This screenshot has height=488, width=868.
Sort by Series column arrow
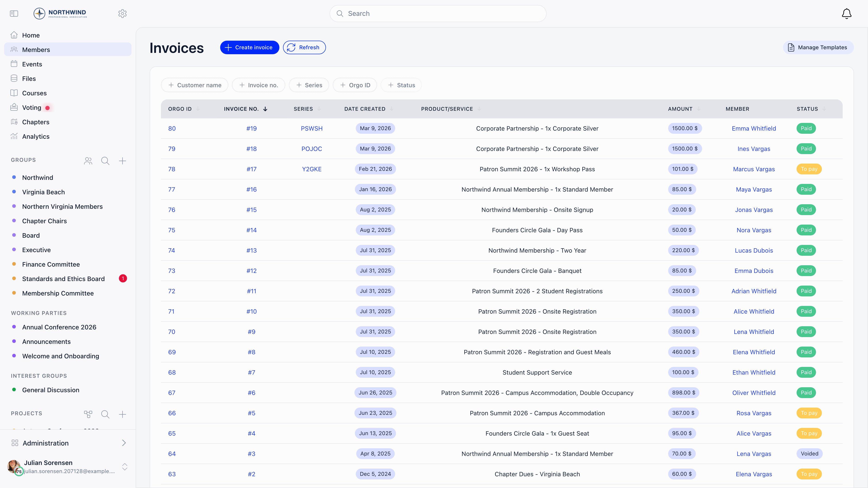pyautogui.click(x=319, y=109)
